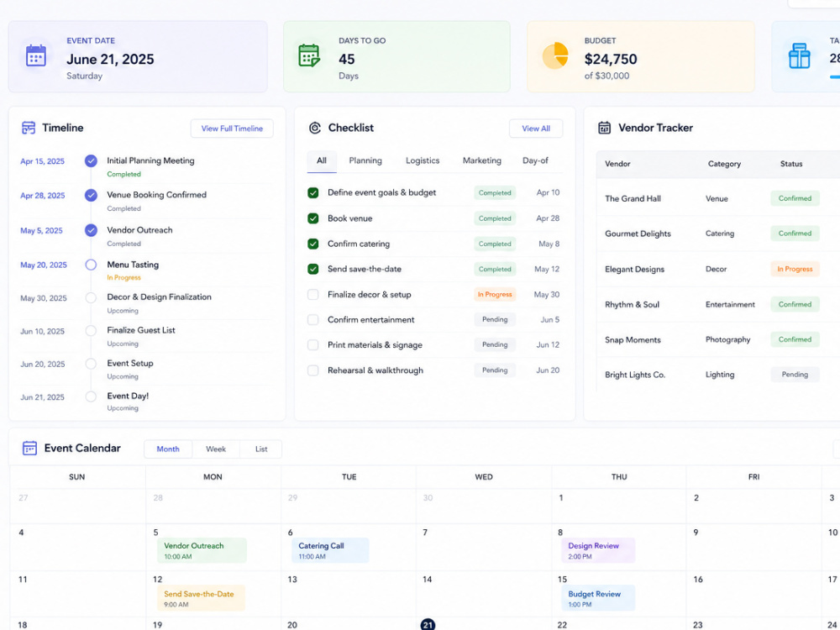This screenshot has width=840, height=630.
Task: Open the Send Save-the-Date calendar event
Action: point(201,598)
